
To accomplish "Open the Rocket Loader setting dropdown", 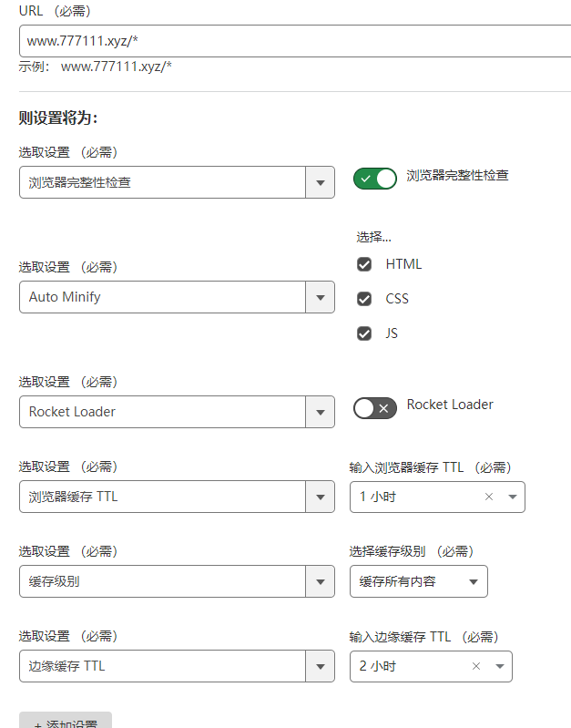I will (x=319, y=412).
